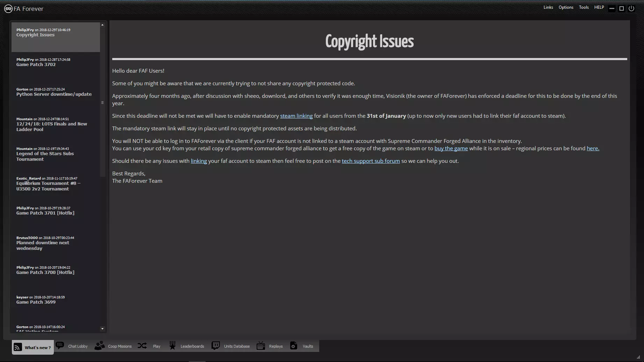Open 'Python Server downtime/update' news item
The width and height of the screenshot is (644, 362).
(x=56, y=96)
